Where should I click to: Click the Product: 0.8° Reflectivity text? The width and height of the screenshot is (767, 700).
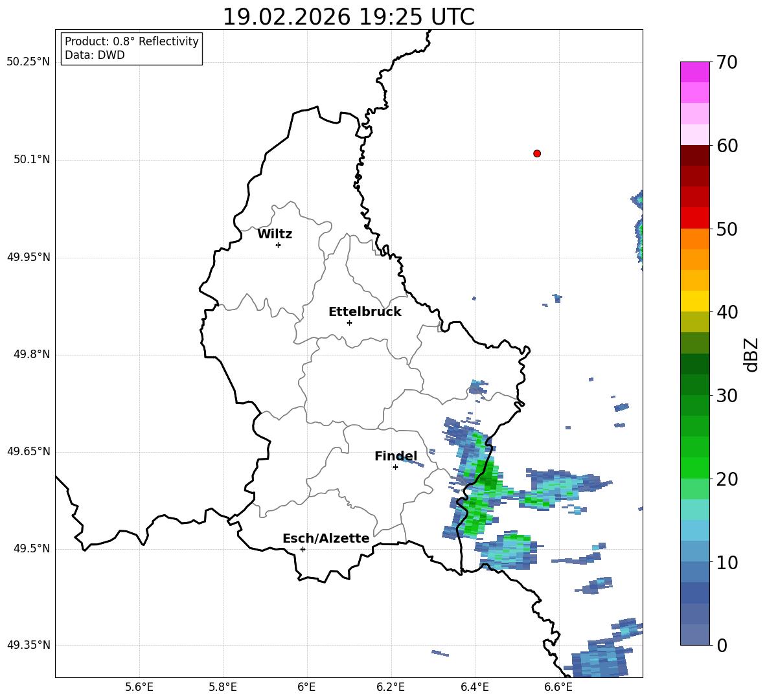point(132,41)
